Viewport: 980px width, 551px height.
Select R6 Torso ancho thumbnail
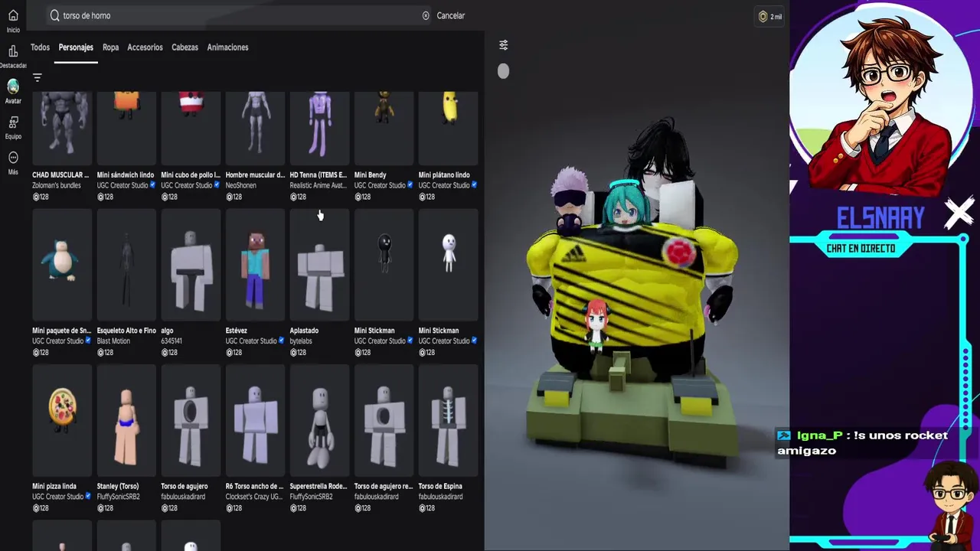tap(255, 420)
